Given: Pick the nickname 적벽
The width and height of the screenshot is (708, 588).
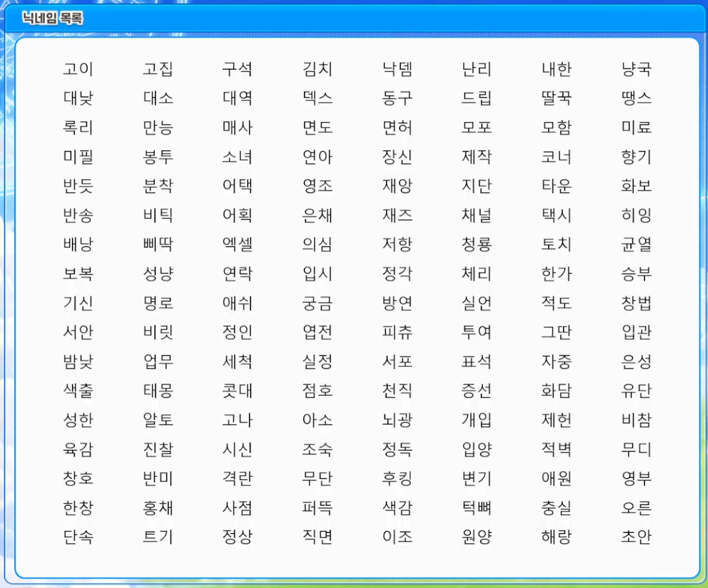Looking at the screenshot, I should pos(557,450).
